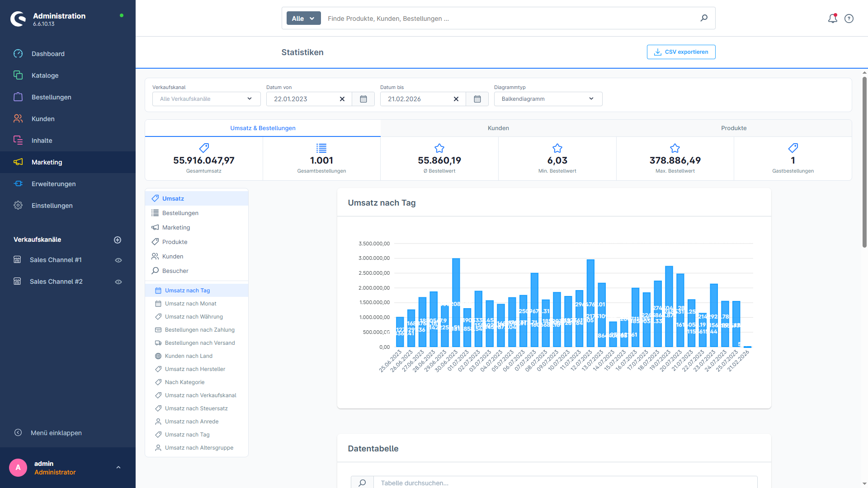
Task: Open Bestellungen using the bag icon
Action: click(18, 97)
